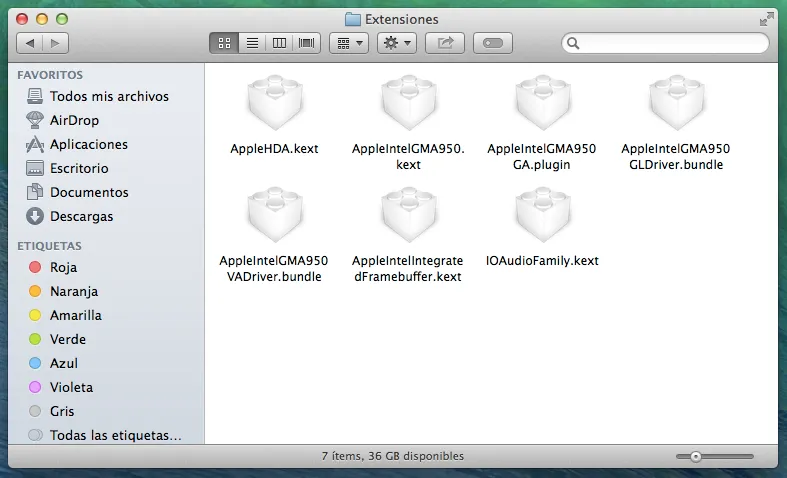Click the Naranja tag label
787x478 pixels.
point(74,292)
